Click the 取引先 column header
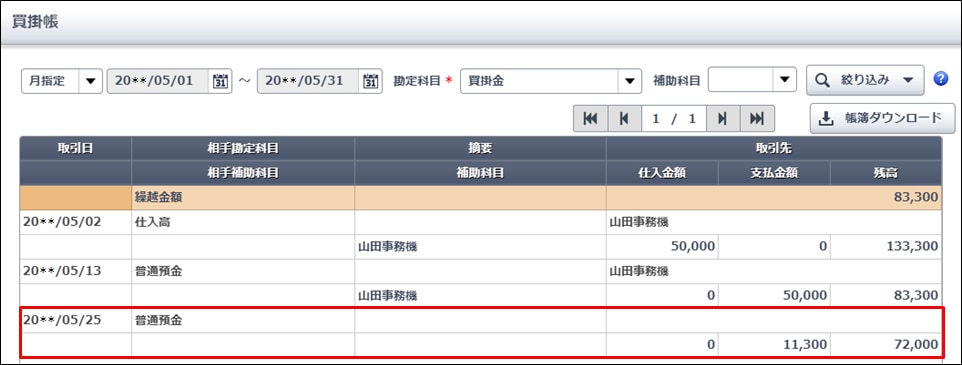The image size is (962, 365). 774,148
